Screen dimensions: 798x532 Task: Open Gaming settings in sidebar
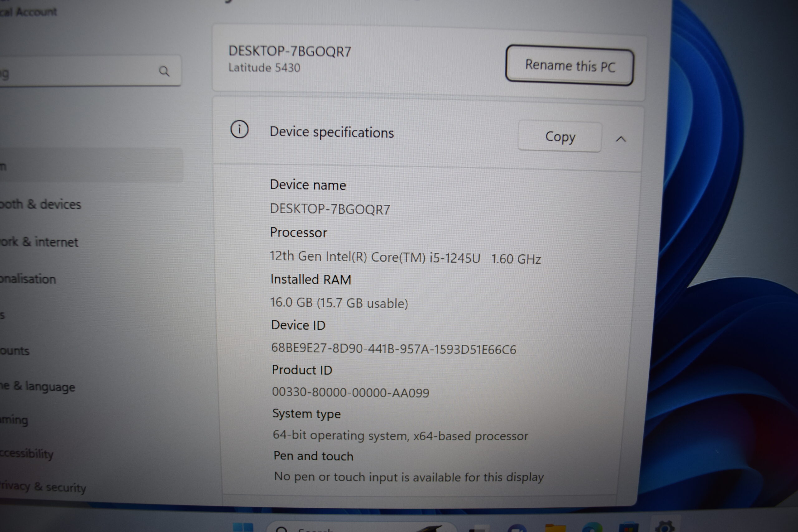pos(14,420)
